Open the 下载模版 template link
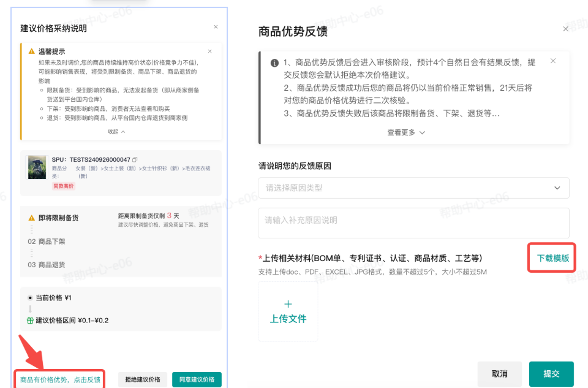This screenshot has height=388, width=588. (551, 258)
